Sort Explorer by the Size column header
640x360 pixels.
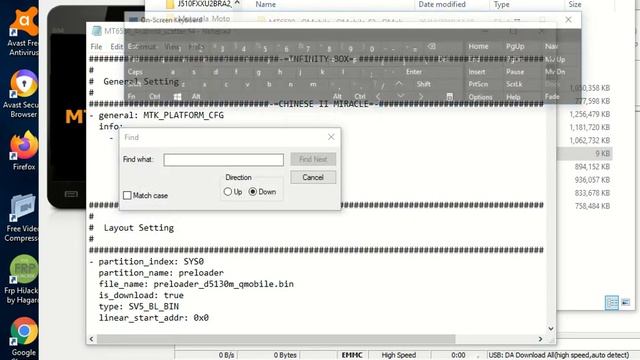pos(575,4)
